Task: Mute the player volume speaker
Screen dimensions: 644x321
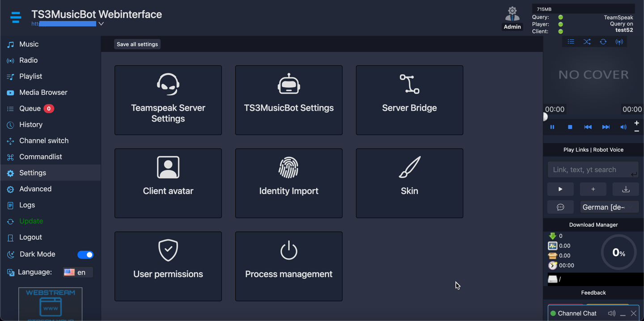Action: tap(623, 127)
